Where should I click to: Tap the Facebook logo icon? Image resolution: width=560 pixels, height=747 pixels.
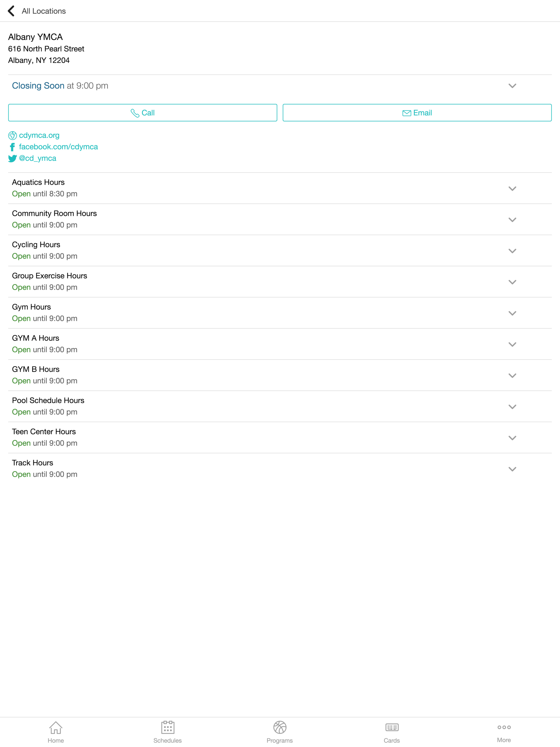click(x=13, y=147)
